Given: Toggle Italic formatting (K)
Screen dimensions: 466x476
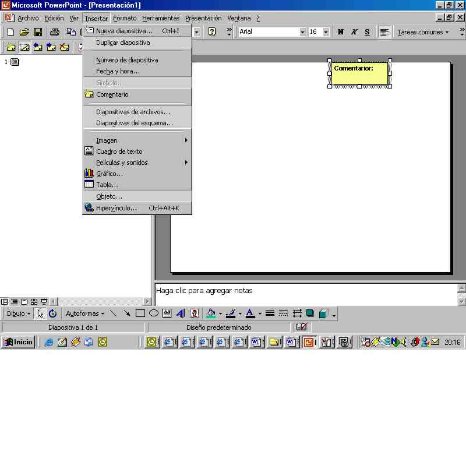Looking at the screenshot, I should [x=354, y=32].
